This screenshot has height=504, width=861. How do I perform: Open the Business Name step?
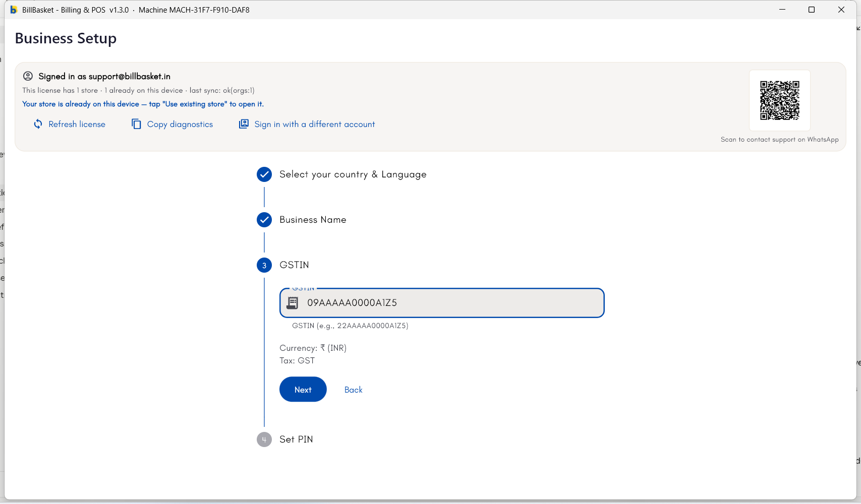[x=313, y=220]
